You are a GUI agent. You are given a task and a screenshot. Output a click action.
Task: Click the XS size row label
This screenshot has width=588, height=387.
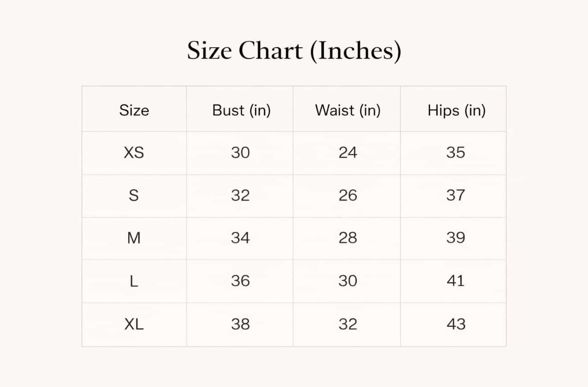[x=134, y=152]
